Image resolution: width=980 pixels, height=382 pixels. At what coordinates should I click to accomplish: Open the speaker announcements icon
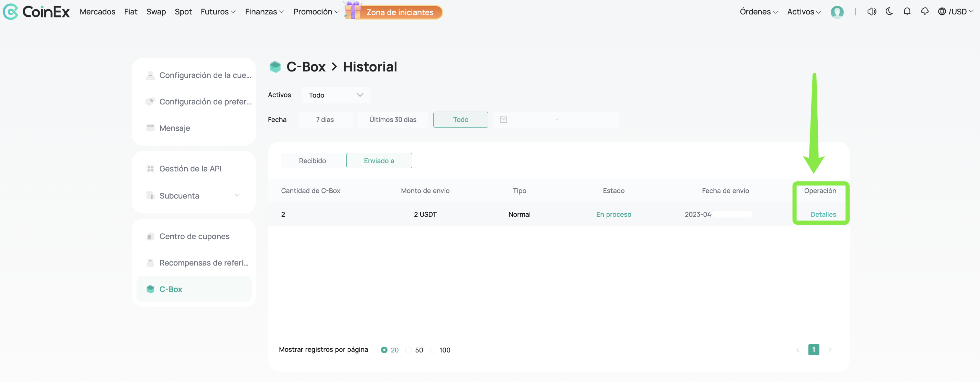[x=872, y=12]
